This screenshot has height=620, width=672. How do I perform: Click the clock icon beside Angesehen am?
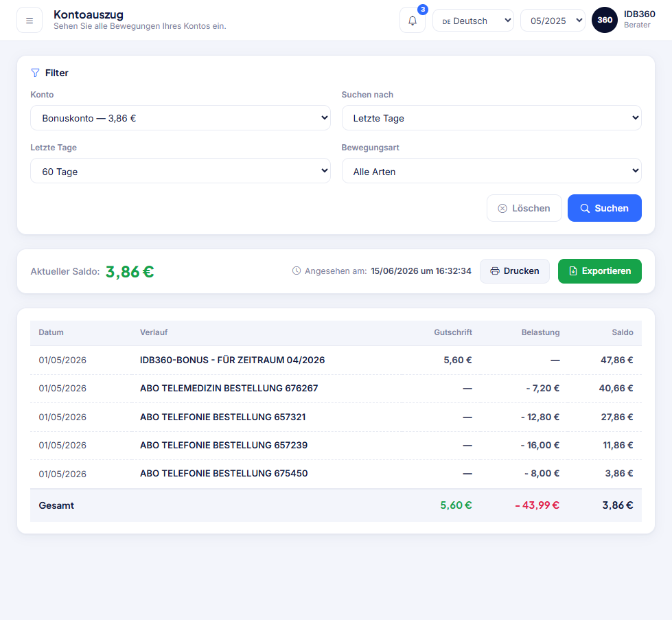[296, 271]
